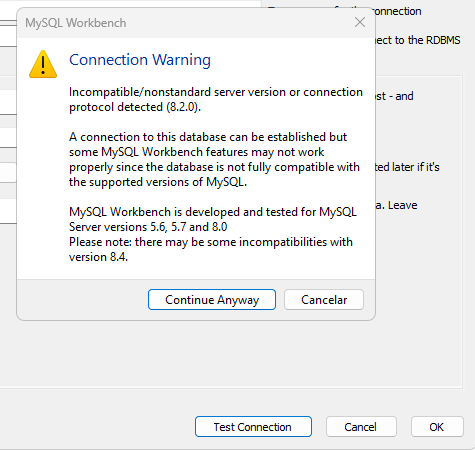Click the Connection Warning heading
Image resolution: width=475 pixels, height=450 pixels.
140,60
